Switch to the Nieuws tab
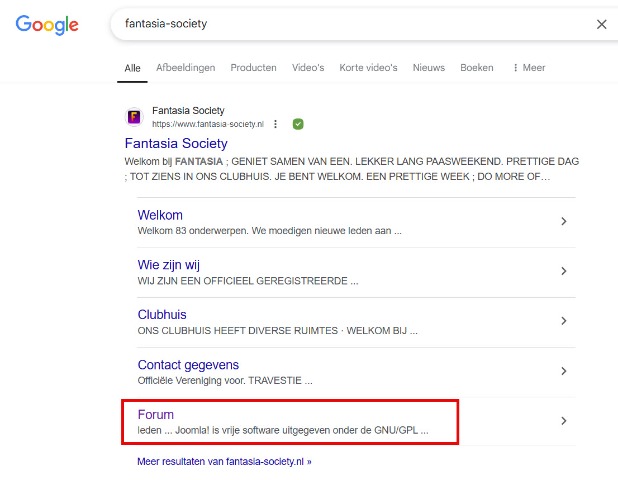 (x=428, y=68)
